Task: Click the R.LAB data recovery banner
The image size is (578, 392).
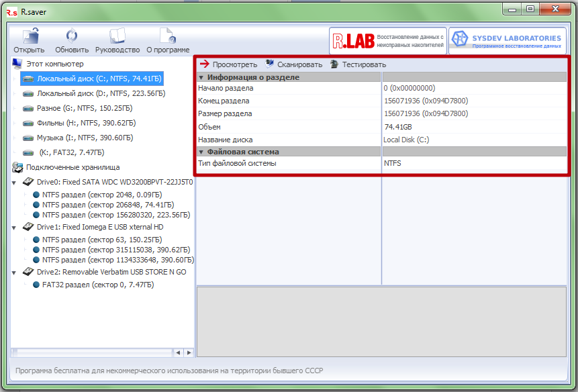Action: tap(388, 41)
